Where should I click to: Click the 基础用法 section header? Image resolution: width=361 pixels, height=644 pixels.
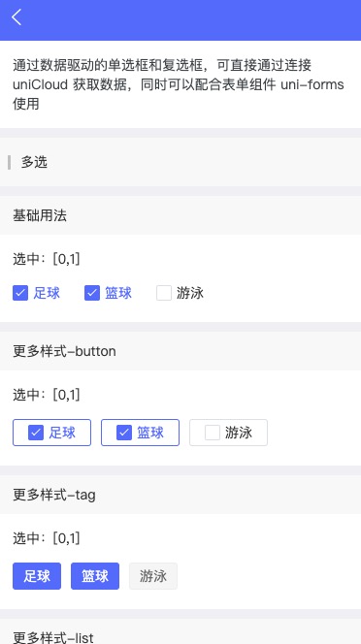[x=180, y=215]
